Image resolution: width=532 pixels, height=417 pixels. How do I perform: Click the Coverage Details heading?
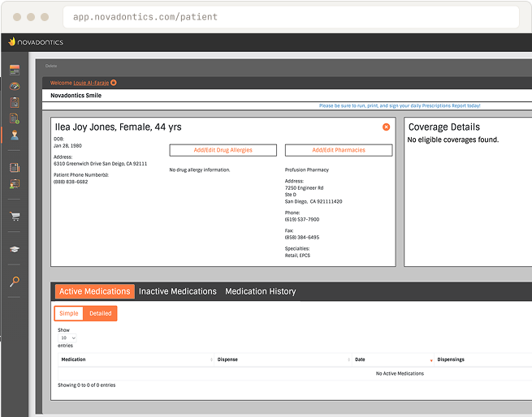(444, 127)
